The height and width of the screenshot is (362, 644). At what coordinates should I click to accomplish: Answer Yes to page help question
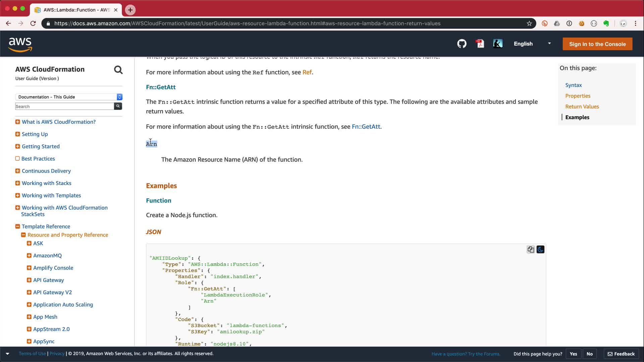[x=573, y=354]
